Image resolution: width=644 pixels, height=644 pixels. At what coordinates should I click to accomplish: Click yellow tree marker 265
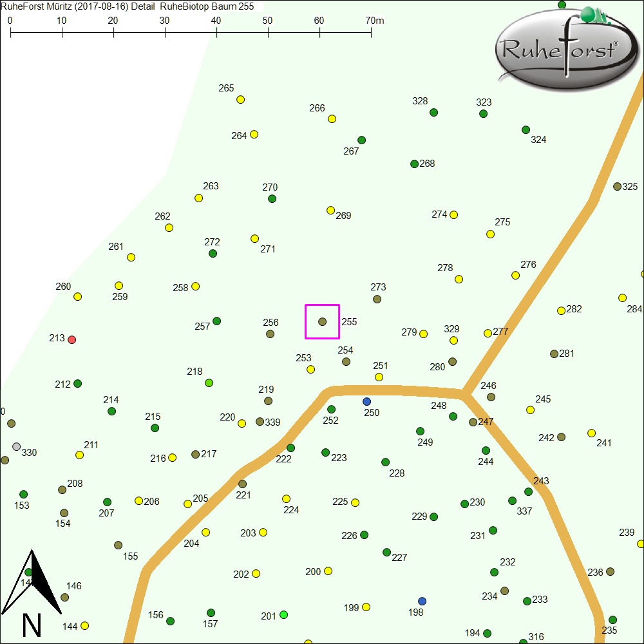coord(240,99)
